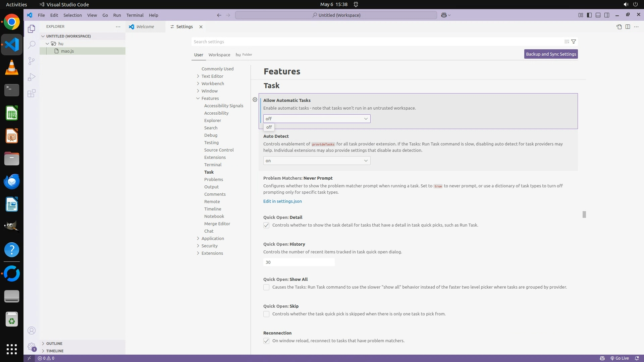Click Edit in settings.json link
Viewport: 644px width, 362px height.
(282, 201)
